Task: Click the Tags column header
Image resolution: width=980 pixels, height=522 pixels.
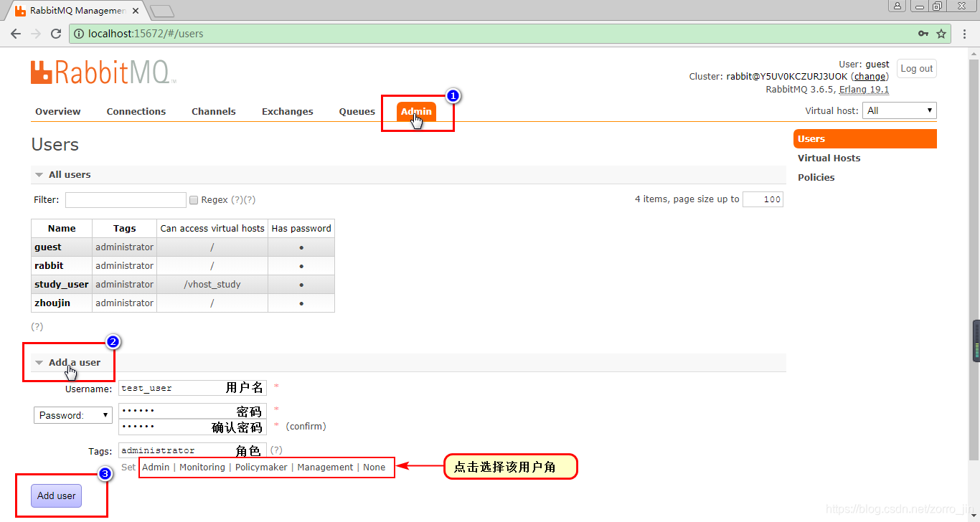Action: click(x=125, y=229)
